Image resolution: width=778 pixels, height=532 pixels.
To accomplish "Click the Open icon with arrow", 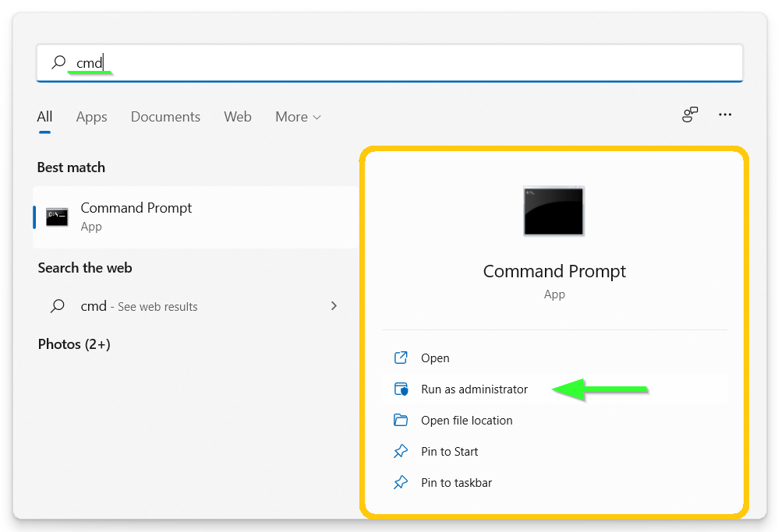I will (x=401, y=358).
